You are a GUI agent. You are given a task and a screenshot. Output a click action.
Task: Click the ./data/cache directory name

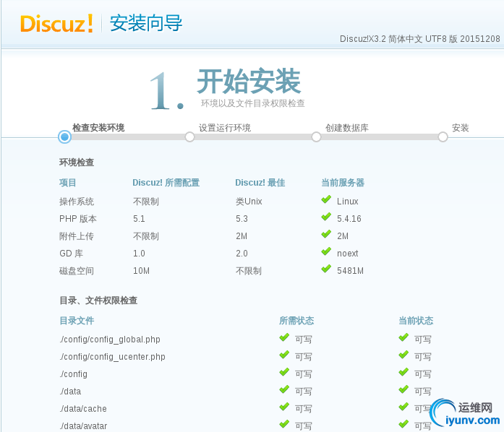[83, 409]
